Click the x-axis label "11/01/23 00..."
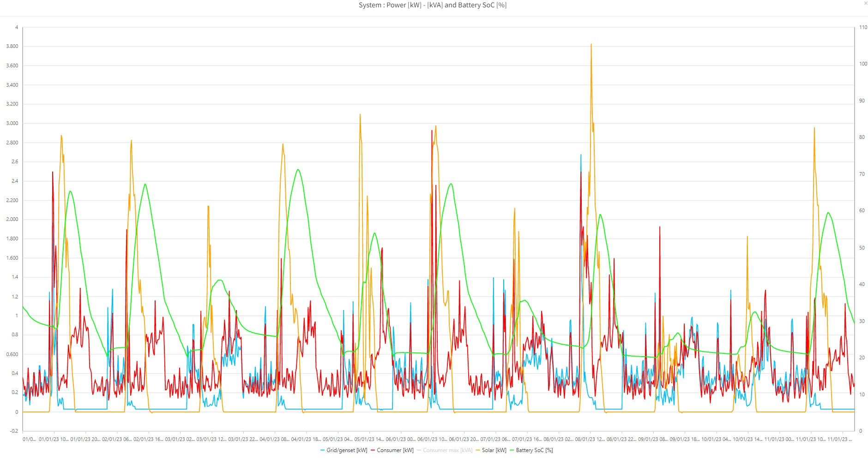The height and width of the screenshot is (459, 868). click(x=779, y=439)
